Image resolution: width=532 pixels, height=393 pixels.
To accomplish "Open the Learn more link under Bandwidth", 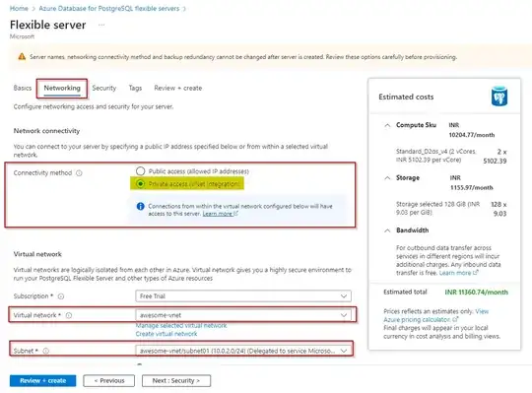I will (x=458, y=273).
